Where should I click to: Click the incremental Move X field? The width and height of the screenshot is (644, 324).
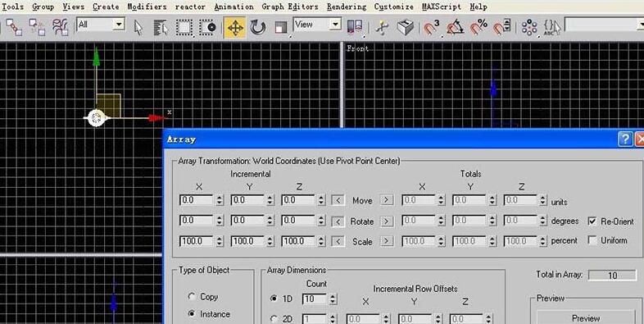197,200
